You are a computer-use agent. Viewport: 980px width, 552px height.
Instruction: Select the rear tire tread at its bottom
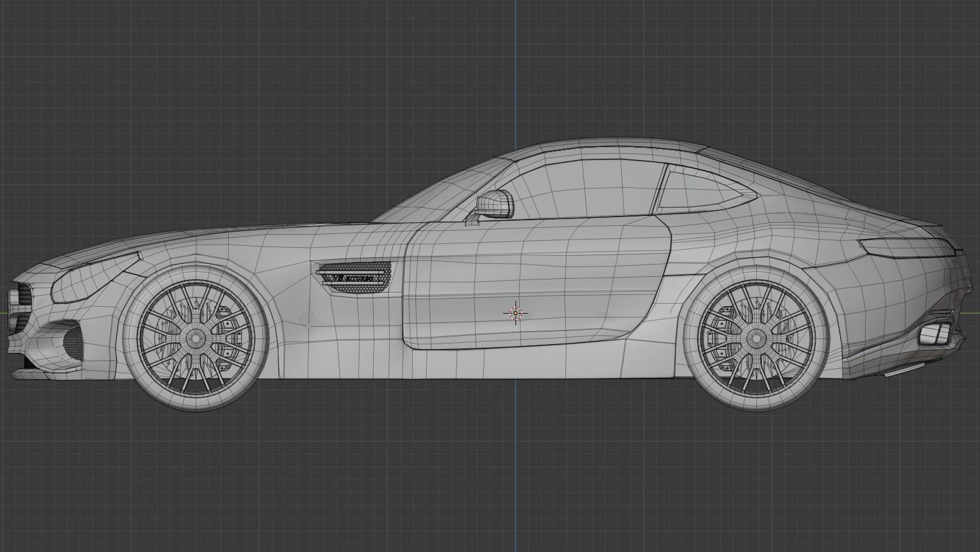756,406
